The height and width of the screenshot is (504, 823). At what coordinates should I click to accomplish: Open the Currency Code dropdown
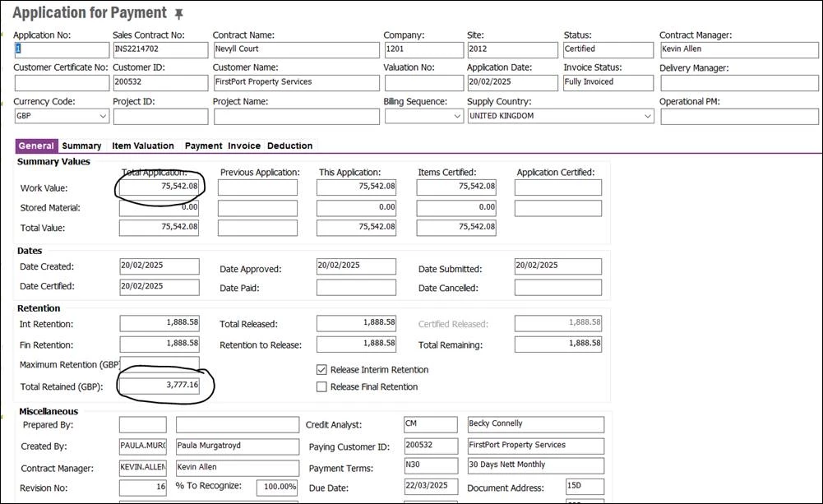103,116
